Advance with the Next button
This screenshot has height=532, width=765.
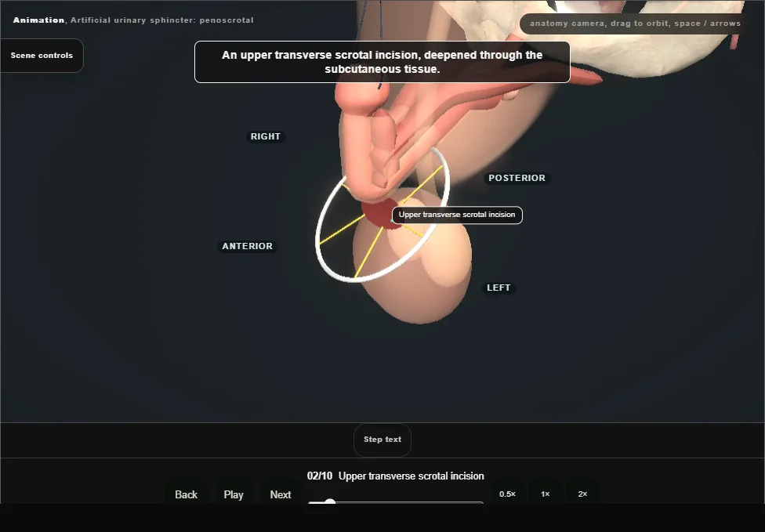281,494
